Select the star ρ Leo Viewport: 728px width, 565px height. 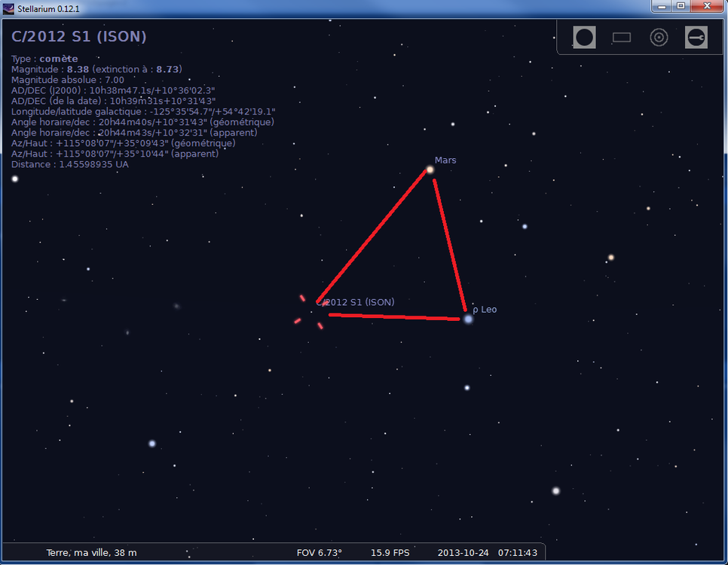(x=468, y=319)
